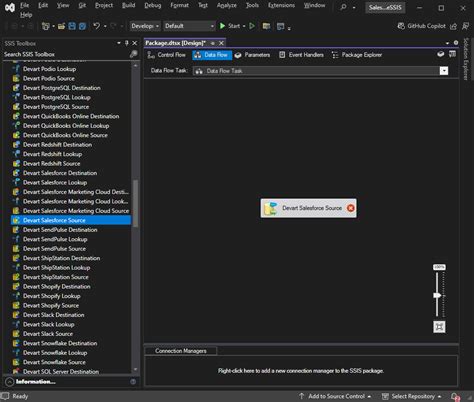Open the GitHub Copilot button
Screen dimensions: 474x402
coord(421,26)
